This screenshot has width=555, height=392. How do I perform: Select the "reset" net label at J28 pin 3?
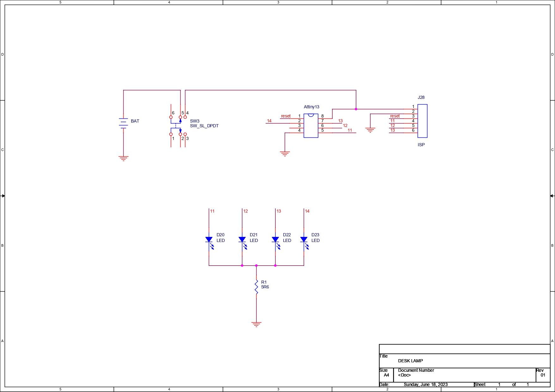395,116
